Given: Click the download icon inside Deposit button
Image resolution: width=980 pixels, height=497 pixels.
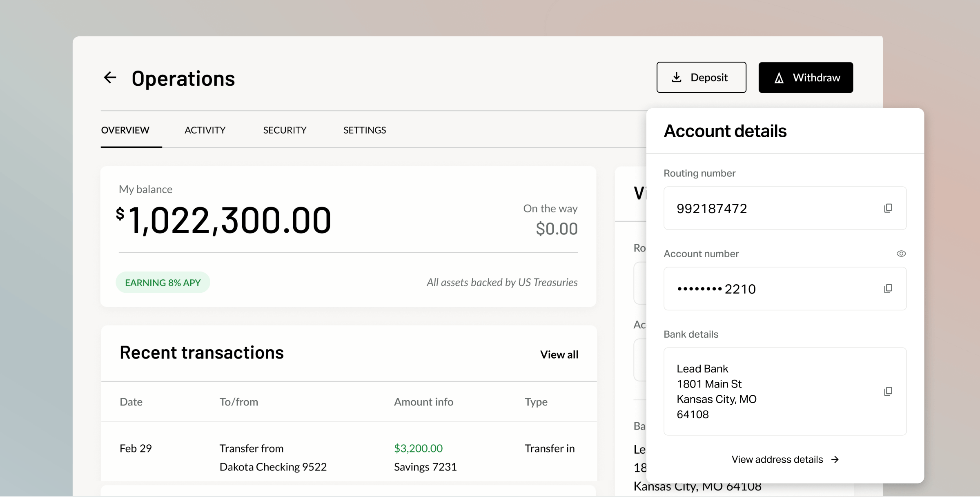Looking at the screenshot, I should (677, 77).
